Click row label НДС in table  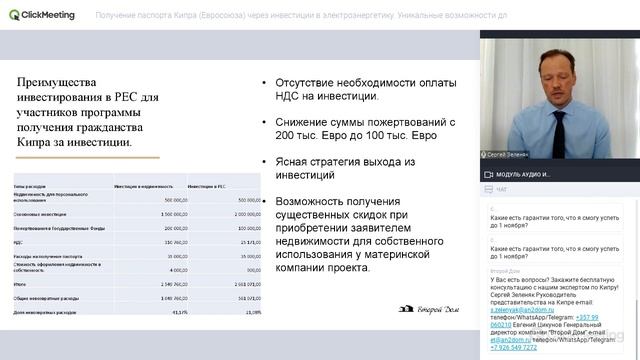click(18, 242)
